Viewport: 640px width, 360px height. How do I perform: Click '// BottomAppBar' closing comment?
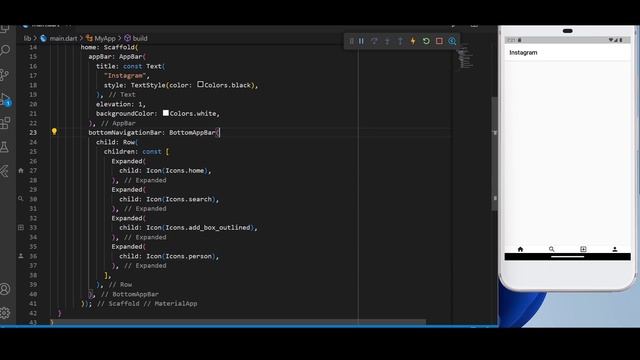click(x=130, y=294)
